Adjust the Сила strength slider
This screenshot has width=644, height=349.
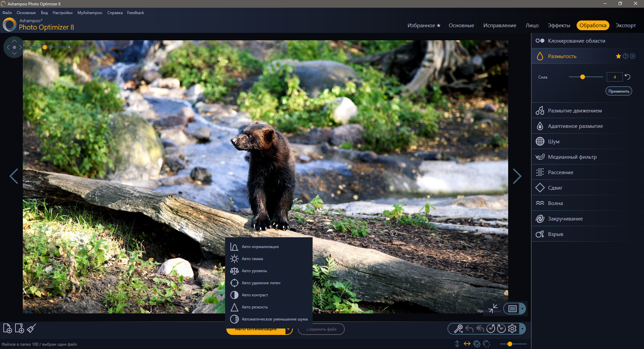pyautogui.click(x=583, y=77)
